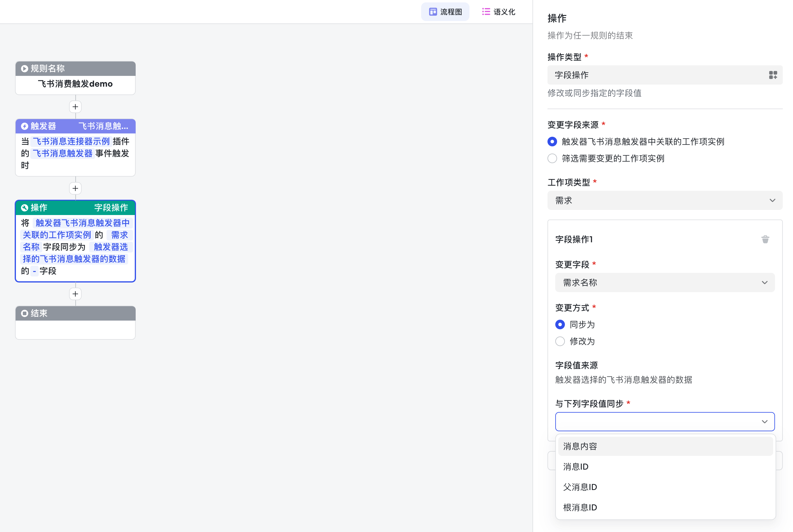Choose 父消息ID from dropdown list
This screenshot has height=532, width=793.
point(665,487)
